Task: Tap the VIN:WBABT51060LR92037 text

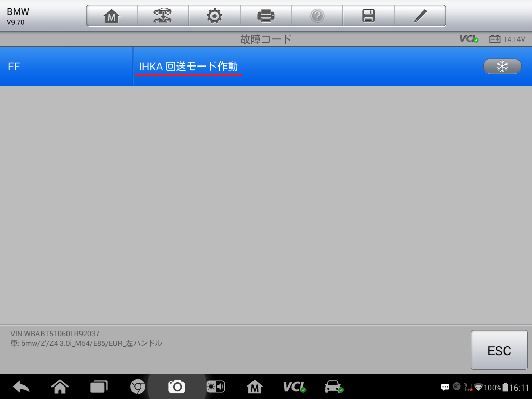Action: click(x=55, y=334)
